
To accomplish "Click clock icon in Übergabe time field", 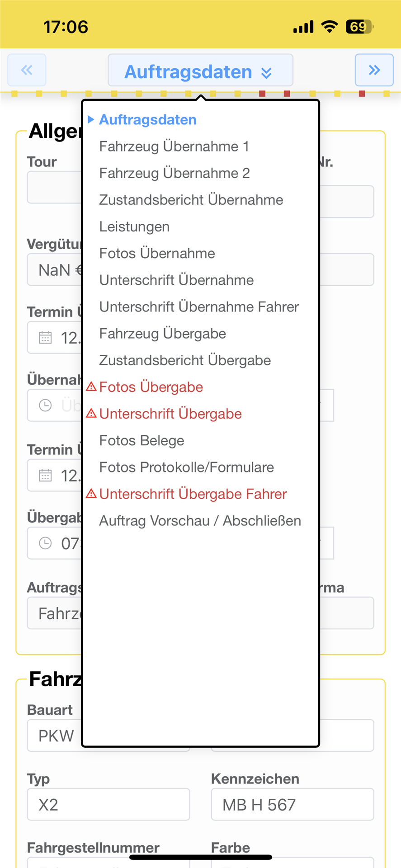I will pos(45,543).
